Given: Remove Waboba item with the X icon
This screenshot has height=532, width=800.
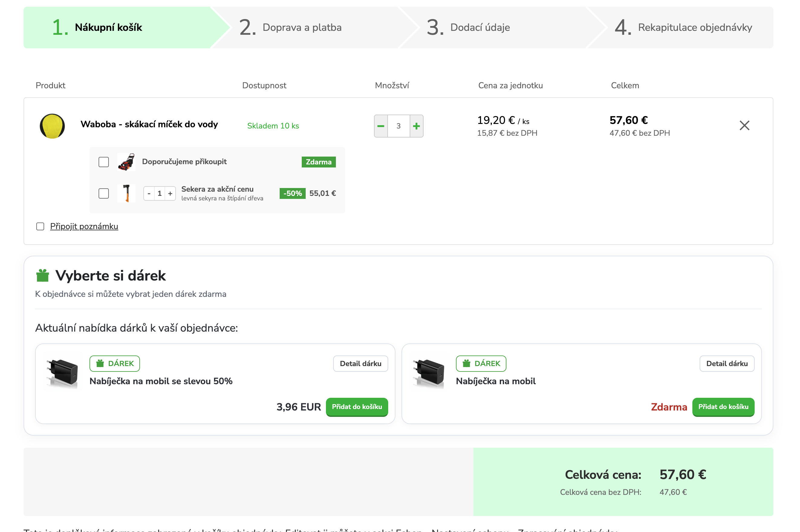Looking at the screenshot, I should pyautogui.click(x=744, y=125).
